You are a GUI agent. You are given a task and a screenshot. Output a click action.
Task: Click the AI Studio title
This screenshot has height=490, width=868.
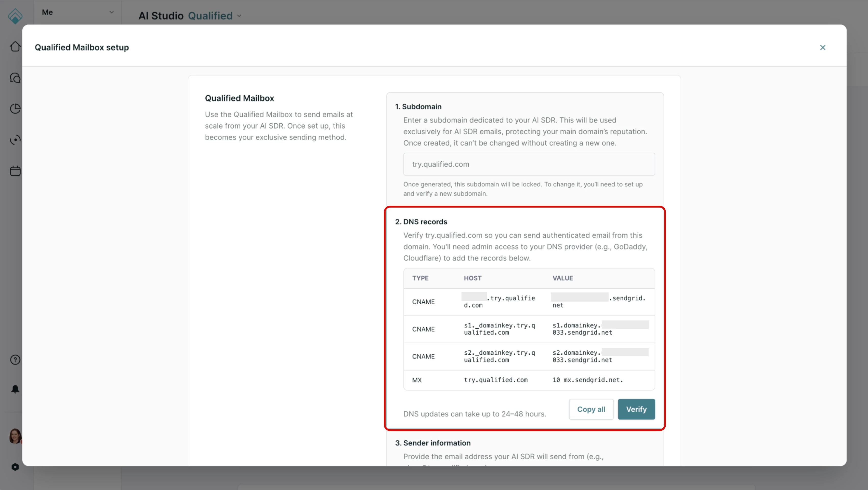pyautogui.click(x=161, y=16)
